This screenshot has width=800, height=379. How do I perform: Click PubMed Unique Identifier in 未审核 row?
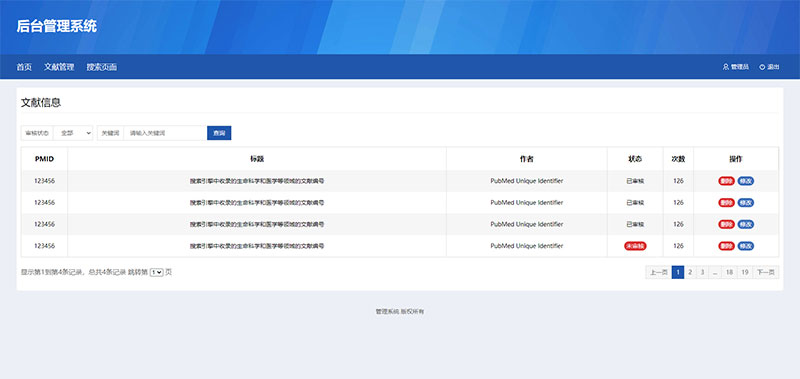pos(527,246)
